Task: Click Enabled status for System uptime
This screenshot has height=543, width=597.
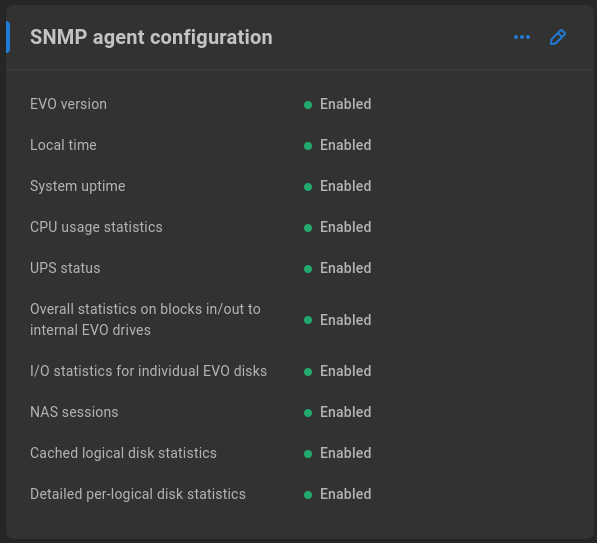Action: point(337,186)
